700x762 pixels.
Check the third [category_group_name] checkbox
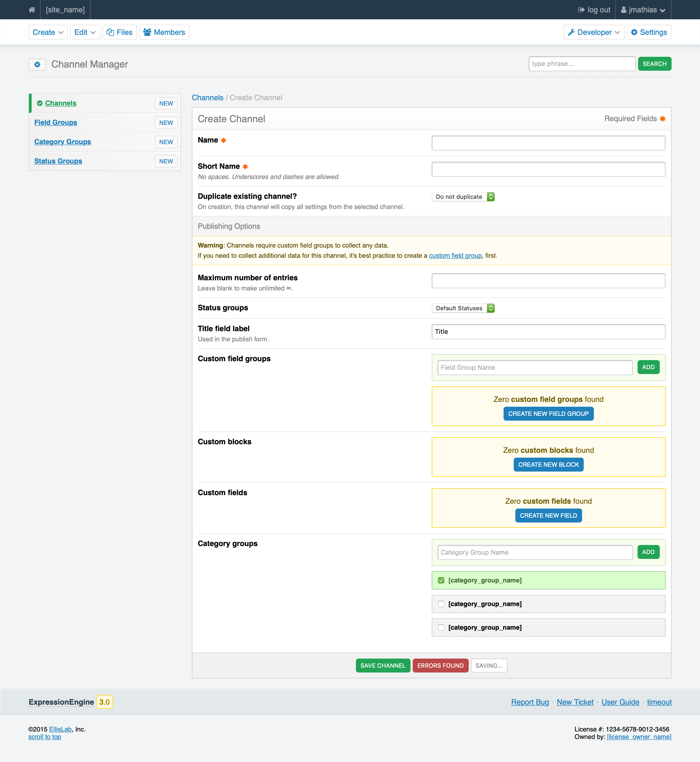tap(441, 627)
